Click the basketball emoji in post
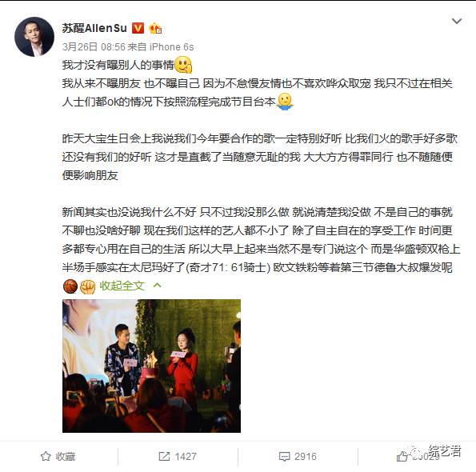The image size is (476, 472). pyautogui.click(x=70, y=286)
